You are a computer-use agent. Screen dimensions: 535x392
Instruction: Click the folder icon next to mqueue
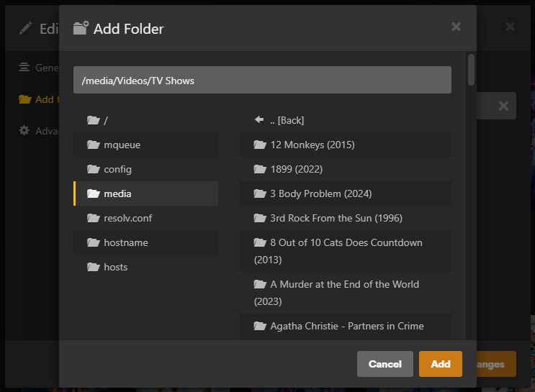93,145
